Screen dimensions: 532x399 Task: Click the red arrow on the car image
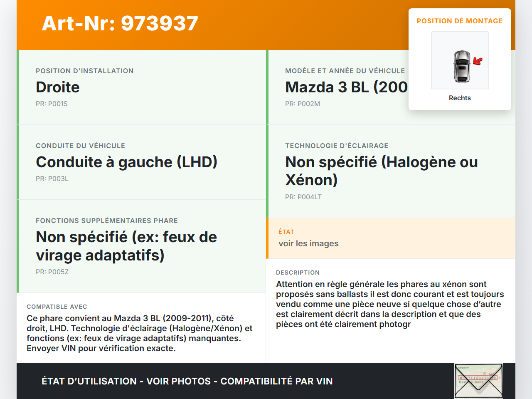click(x=478, y=61)
